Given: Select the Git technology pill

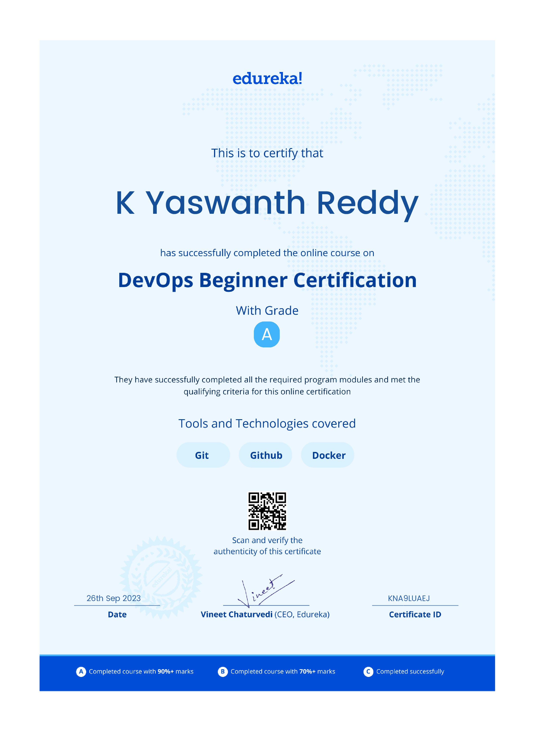Looking at the screenshot, I should coord(203,455).
